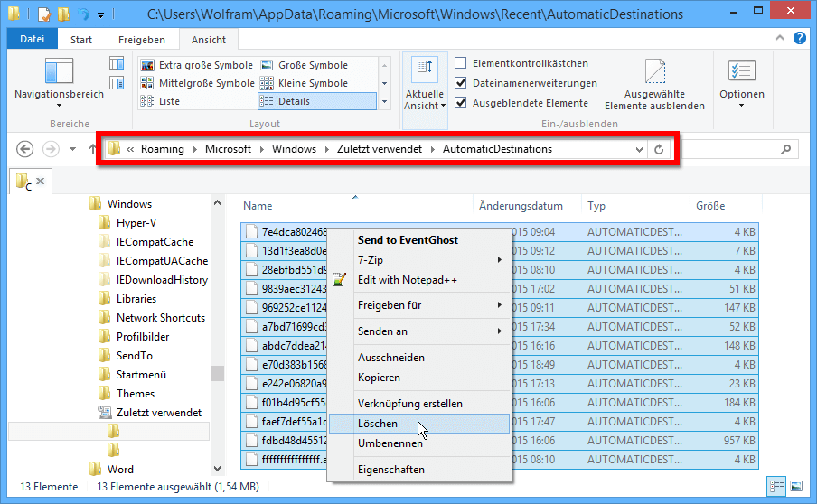Sort by Name column header
The width and height of the screenshot is (817, 504).
coord(355,206)
